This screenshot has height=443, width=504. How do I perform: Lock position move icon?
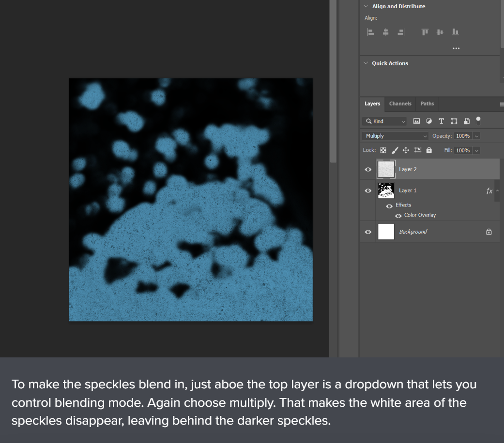pos(406,150)
